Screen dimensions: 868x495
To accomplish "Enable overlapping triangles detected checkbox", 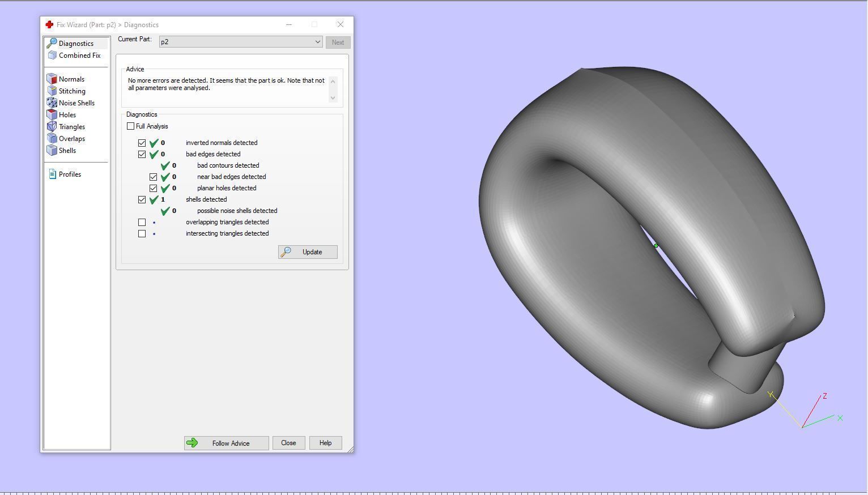I will (x=142, y=222).
